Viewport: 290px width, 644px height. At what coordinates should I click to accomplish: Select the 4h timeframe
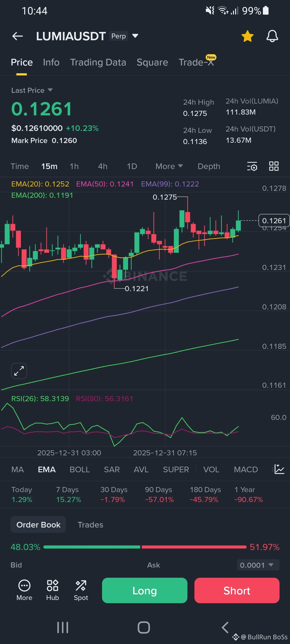pos(103,166)
